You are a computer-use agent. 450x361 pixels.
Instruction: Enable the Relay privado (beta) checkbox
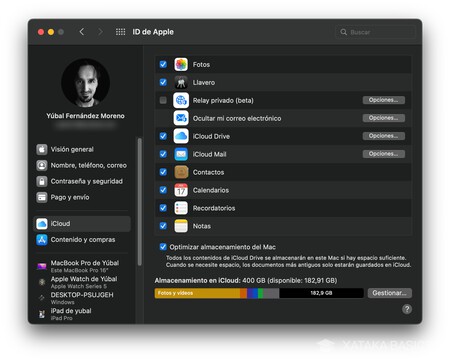(x=163, y=100)
